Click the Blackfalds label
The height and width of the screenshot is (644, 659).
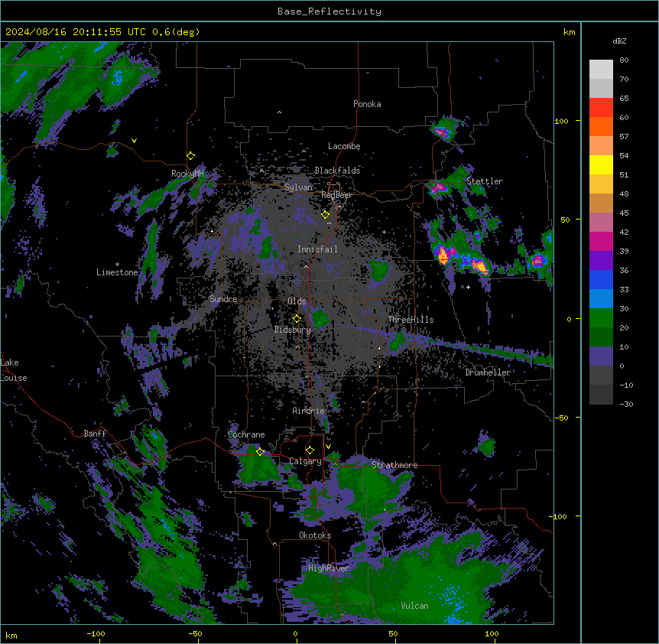[x=337, y=171]
